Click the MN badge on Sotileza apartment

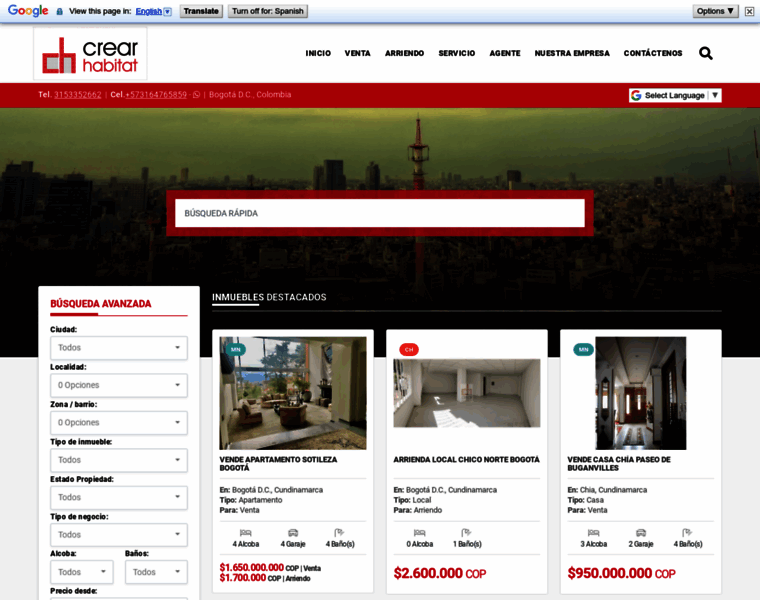tap(236, 349)
